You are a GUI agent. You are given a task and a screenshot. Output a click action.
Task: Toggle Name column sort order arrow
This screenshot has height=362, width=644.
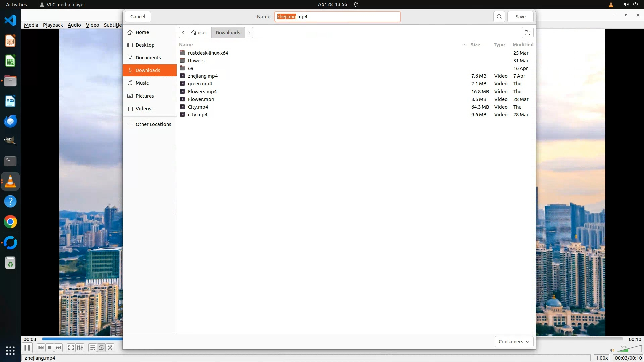pyautogui.click(x=463, y=45)
